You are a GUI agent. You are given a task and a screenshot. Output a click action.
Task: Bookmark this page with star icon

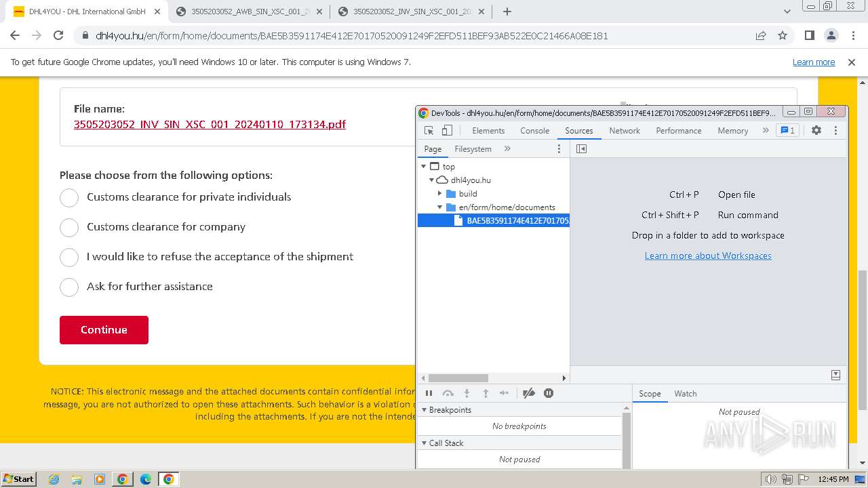point(783,35)
